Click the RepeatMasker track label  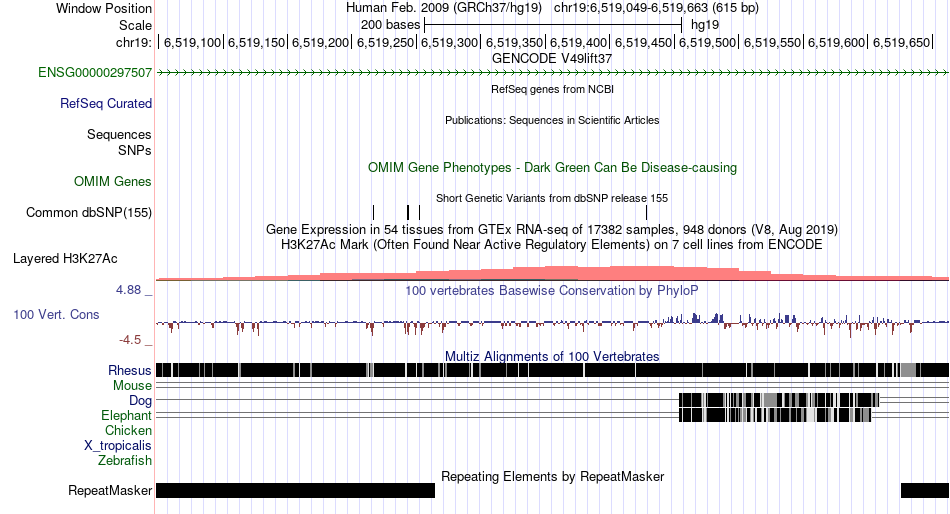(x=110, y=490)
